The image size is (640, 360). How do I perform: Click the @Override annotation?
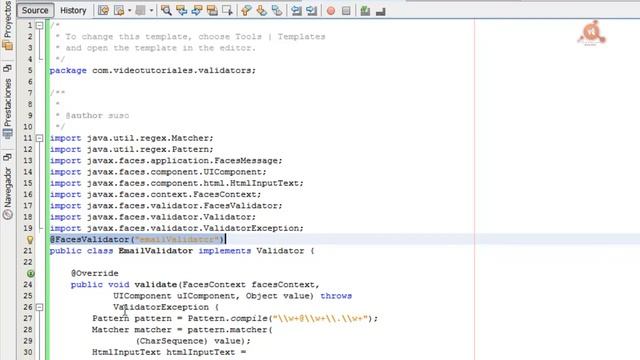pos(95,273)
